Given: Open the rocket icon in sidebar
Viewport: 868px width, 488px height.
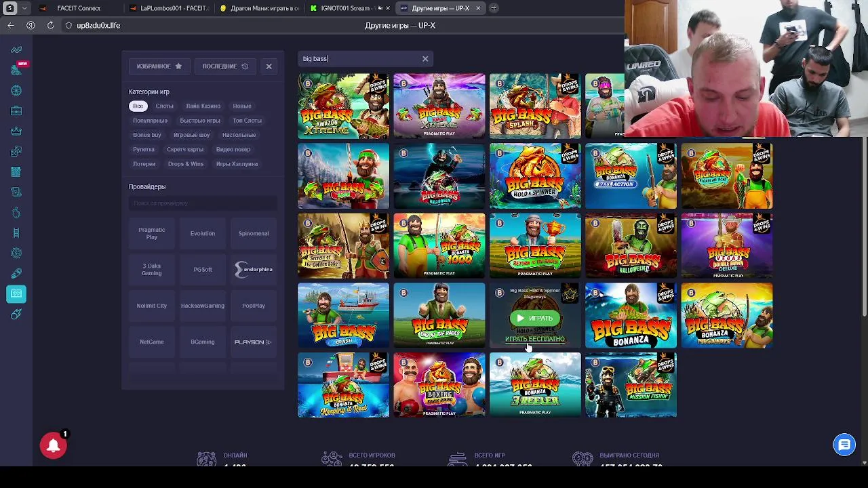Looking at the screenshot, I should (16, 273).
